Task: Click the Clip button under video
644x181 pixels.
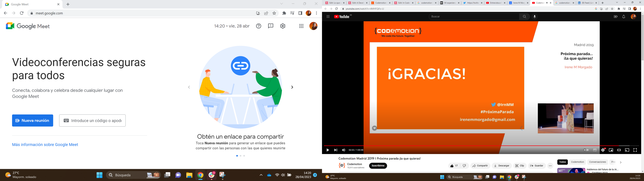Action: pos(520,166)
